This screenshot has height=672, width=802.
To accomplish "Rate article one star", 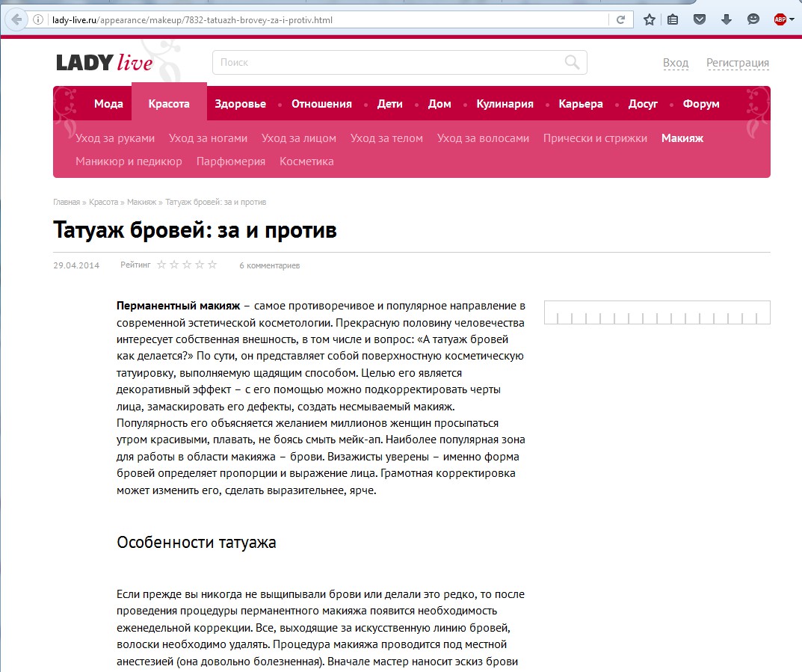I will pyautogui.click(x=161, y=265).
